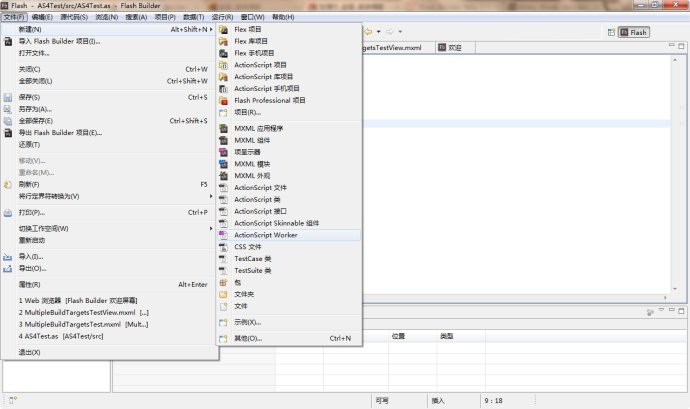
Task: Click the 导入 Flash Builder 项目 icon
Action: coord(8,42)
